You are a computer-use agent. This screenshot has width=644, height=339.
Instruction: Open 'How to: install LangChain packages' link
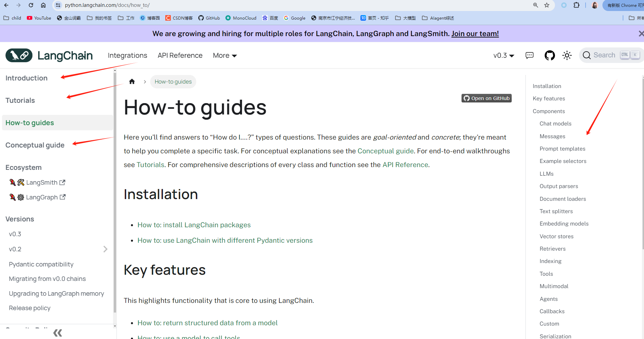(194, 225)
